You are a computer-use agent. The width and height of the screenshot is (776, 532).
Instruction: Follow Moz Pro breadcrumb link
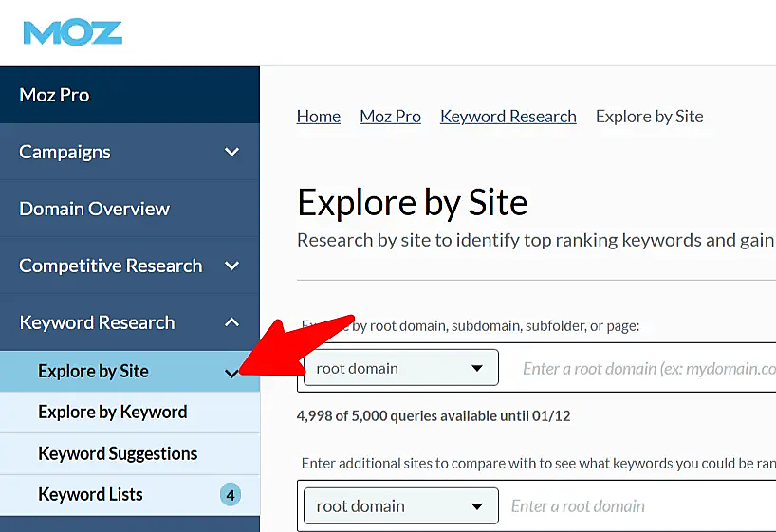point(390,117)
